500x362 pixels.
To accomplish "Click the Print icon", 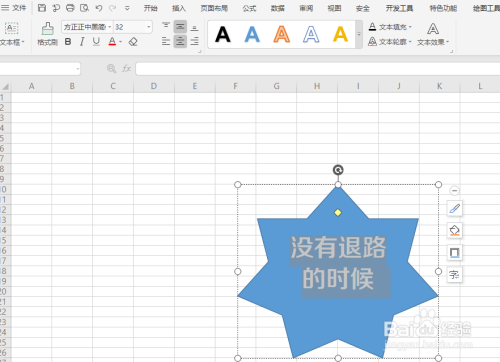I will tap(70, 8).
